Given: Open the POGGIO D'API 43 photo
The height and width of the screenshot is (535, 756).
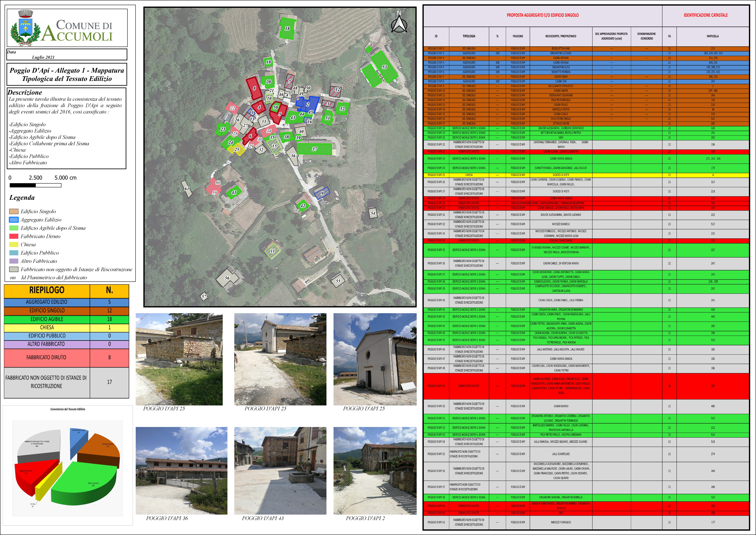Looking at the screenshot, I should [280, 471].
